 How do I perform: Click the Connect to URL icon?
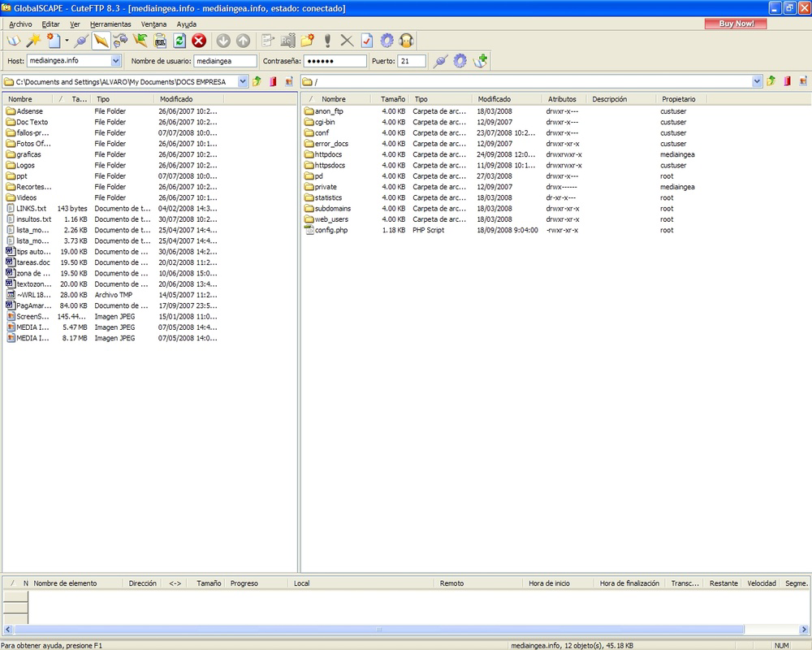161,41
